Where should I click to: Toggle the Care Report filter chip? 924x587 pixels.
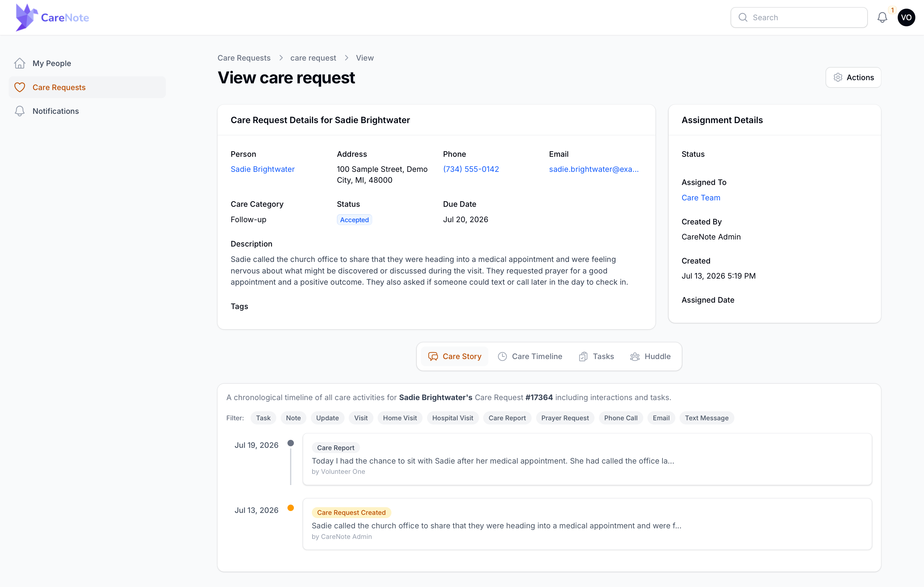click(507, 418)
